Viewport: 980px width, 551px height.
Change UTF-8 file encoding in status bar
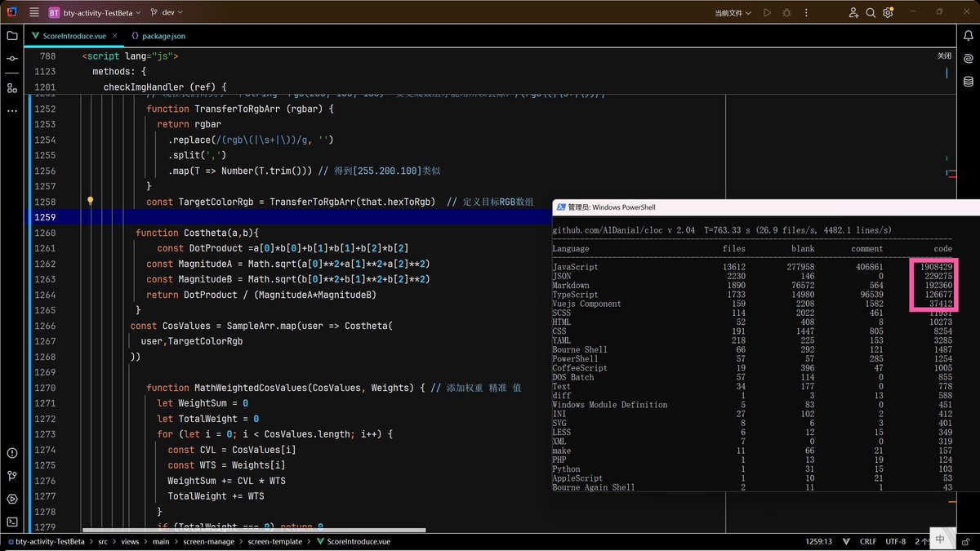[x=896, y=541]
